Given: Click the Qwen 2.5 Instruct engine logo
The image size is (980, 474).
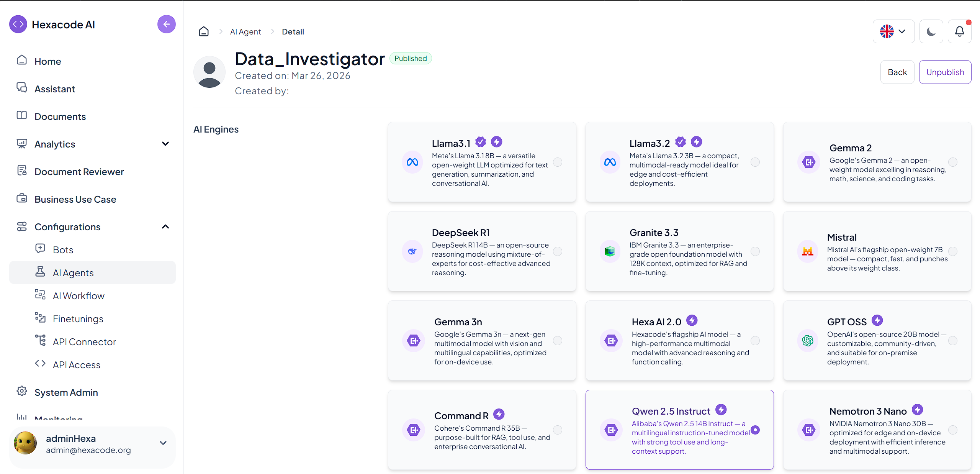Looking at the screenshot, I should [611, 430].
